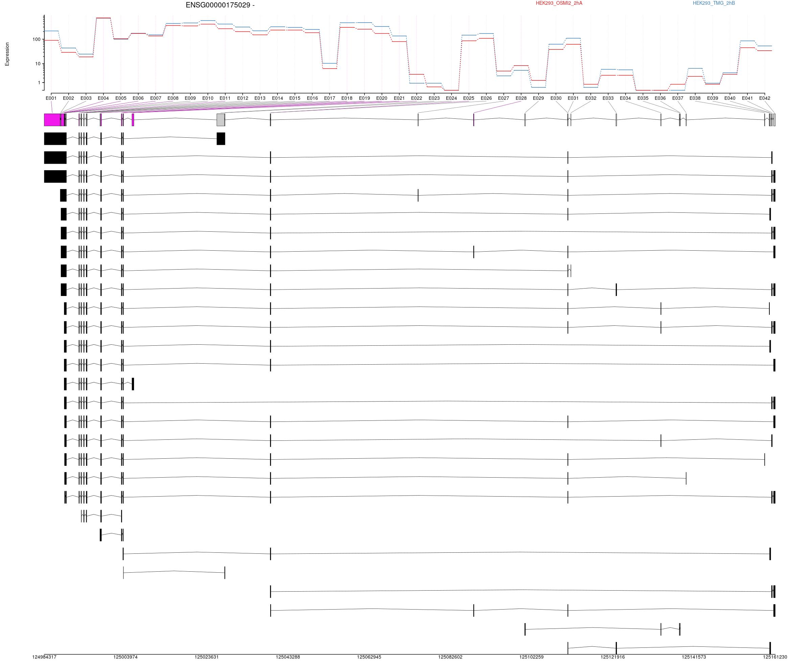The width and height of the screenshot is (812, 663).
Task: Select exon label E033
Action: (608, 98)
